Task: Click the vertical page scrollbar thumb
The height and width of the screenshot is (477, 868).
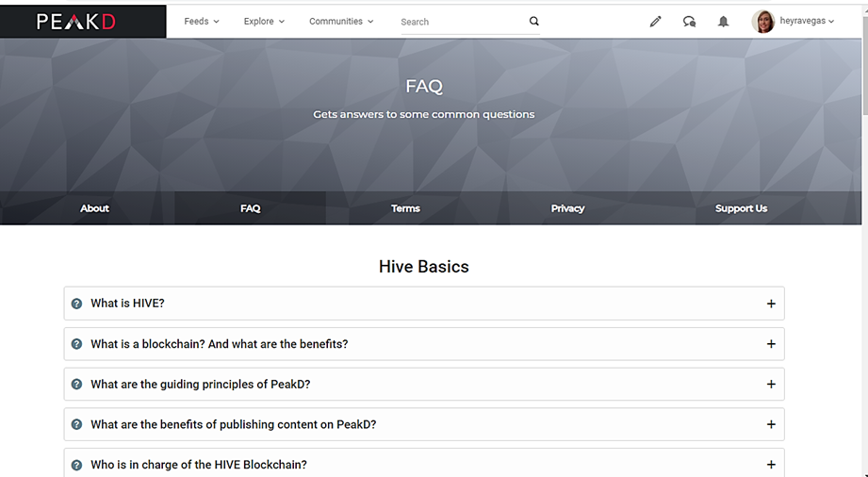Action: pos(864,67)
